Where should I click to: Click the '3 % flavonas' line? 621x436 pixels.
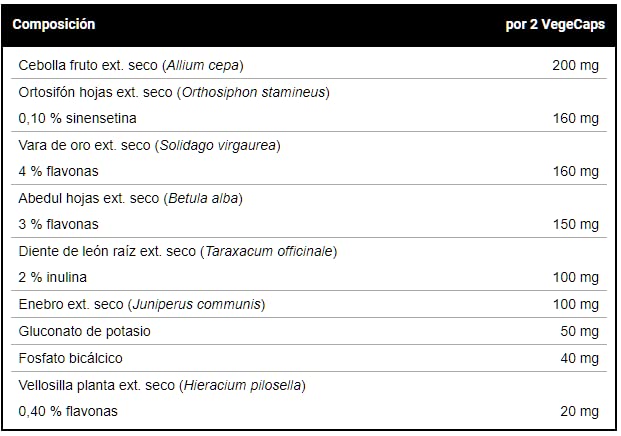point(59,224)
